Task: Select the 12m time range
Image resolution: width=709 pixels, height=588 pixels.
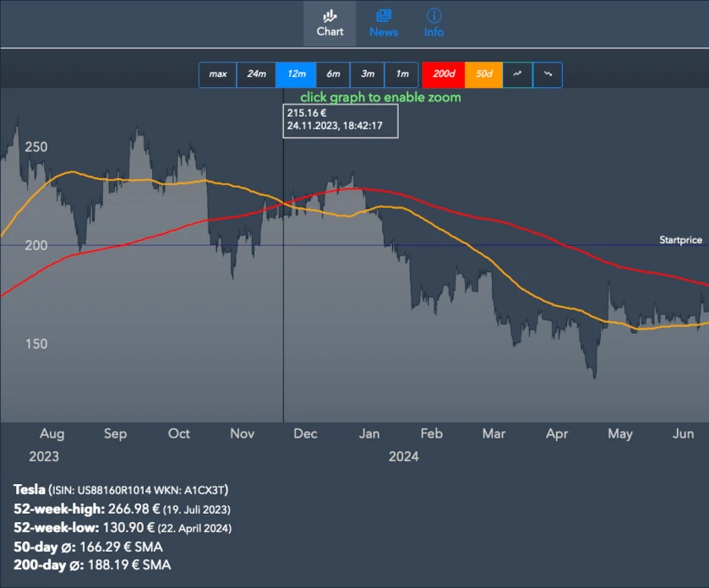Action: [x=296, y=74]
